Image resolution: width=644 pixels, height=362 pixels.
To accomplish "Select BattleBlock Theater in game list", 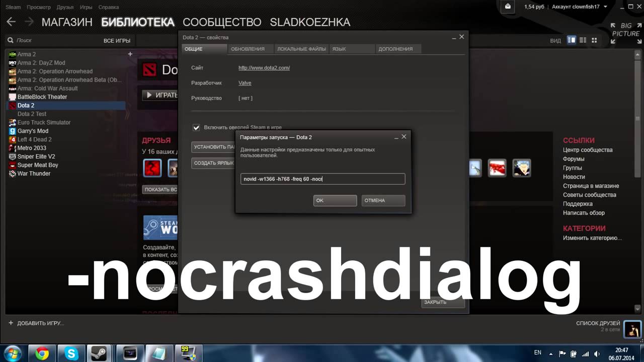I will click(42, 97).
